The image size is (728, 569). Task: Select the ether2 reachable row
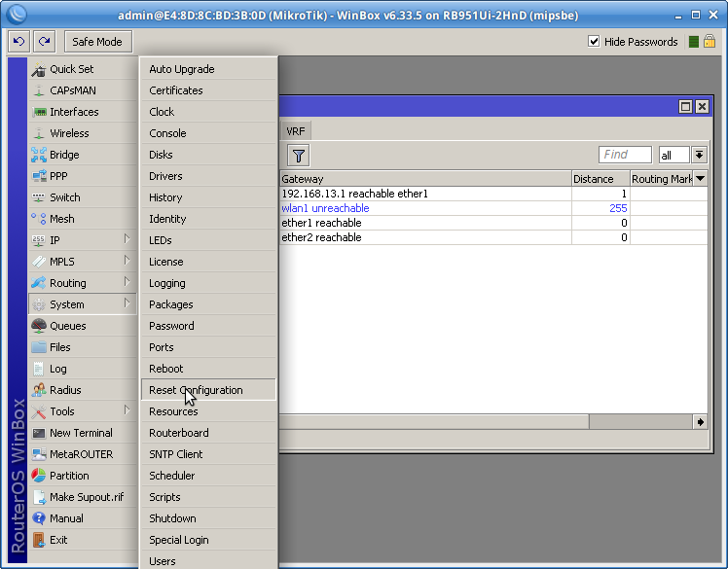coord(494,237)
